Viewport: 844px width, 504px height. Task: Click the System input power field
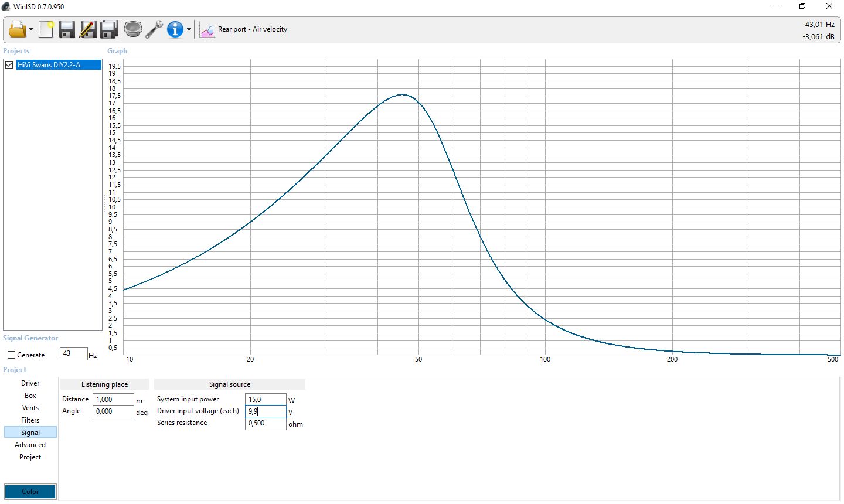pyautogui.click(x=266, y=400)
